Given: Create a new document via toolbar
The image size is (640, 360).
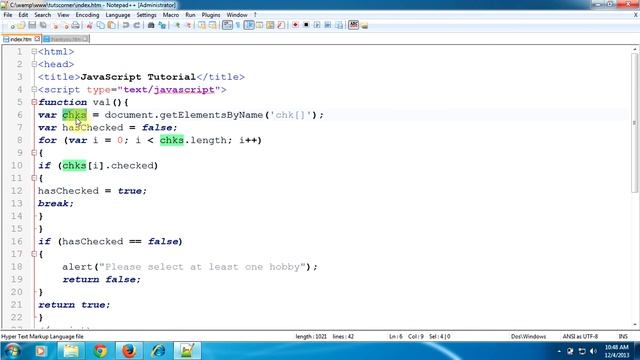Looking at the screenshot, I should coord(12,25).
